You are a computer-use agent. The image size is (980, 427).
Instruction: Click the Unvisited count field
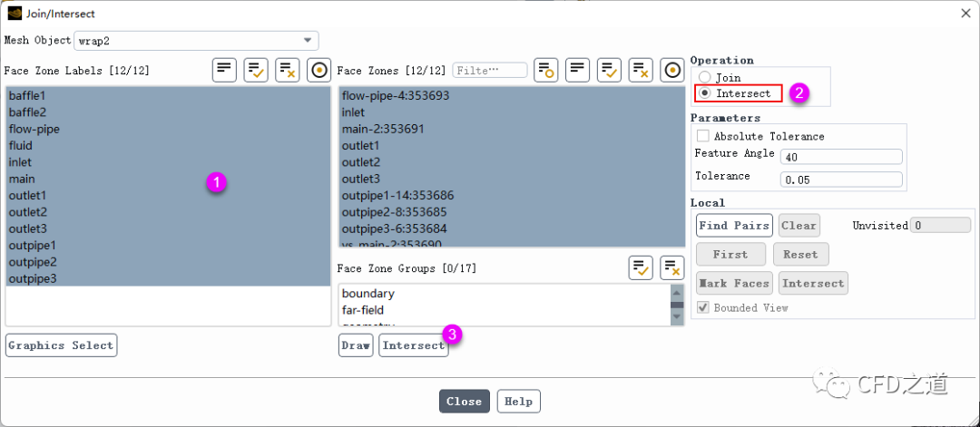[x=940, y=225]
